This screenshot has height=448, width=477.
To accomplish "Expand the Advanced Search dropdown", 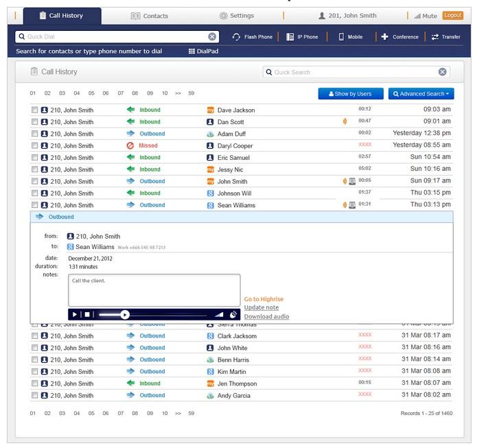I will pos(421,93).
